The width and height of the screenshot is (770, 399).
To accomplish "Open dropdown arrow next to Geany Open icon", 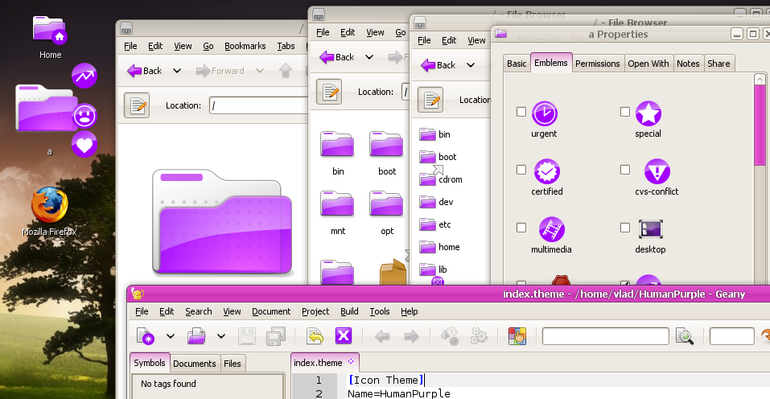I will point(221,336).
